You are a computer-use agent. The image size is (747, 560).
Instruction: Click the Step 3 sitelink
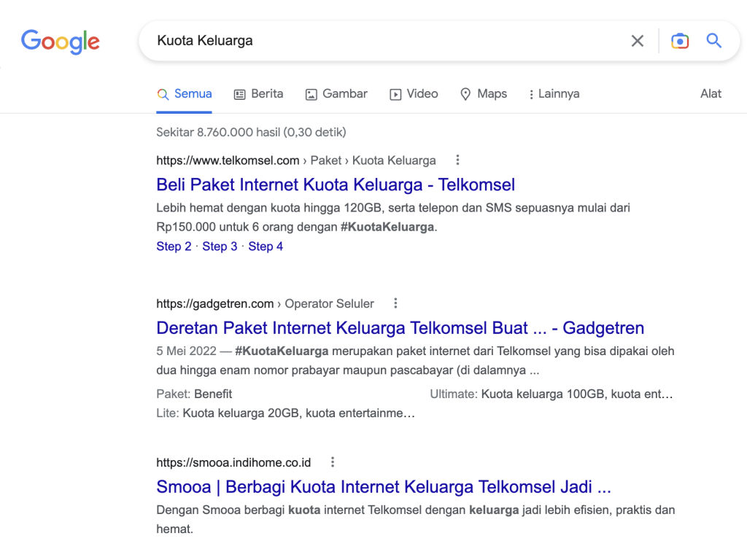coord(220,246)
